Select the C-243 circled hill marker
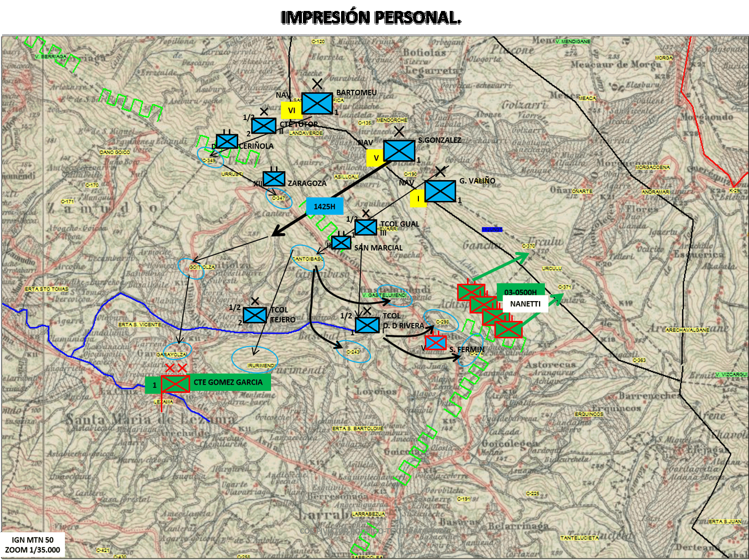Screen dimensions: 749x560 point(353,352)
